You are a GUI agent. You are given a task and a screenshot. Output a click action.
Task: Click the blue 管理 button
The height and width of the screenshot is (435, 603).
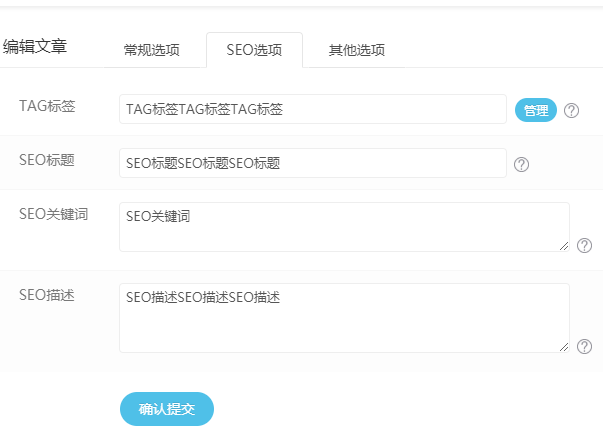tap(536, 110)
